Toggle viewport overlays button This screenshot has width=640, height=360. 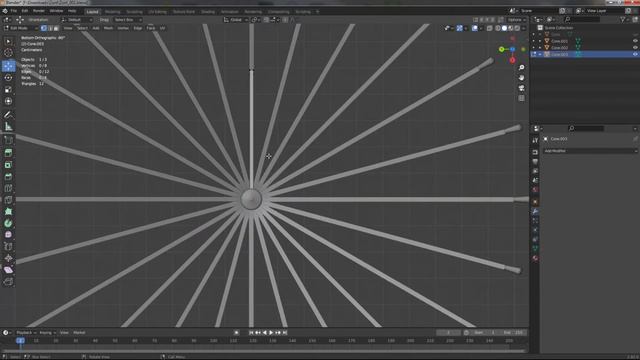pos(475,28)
